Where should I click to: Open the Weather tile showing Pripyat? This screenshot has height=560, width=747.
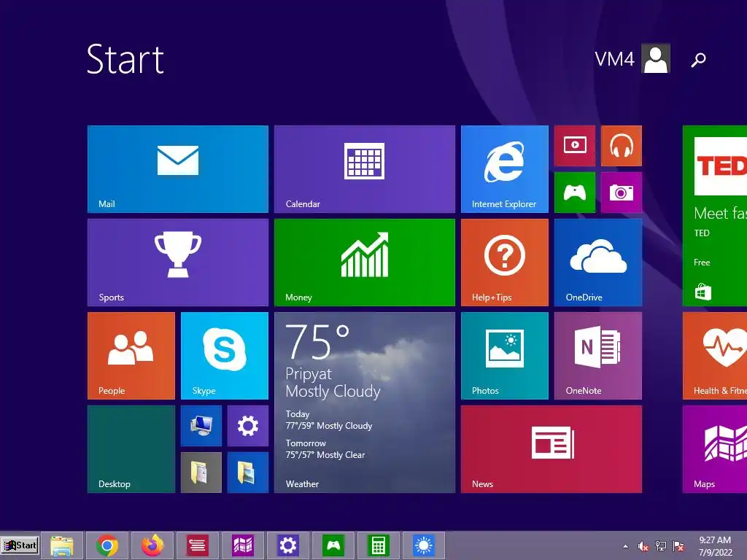tap(365, 402)
